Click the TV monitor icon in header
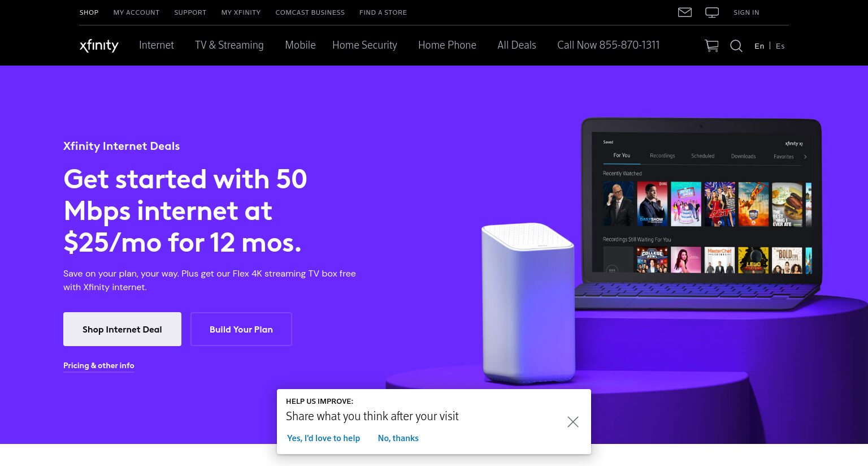 click(x=712, y=12)
